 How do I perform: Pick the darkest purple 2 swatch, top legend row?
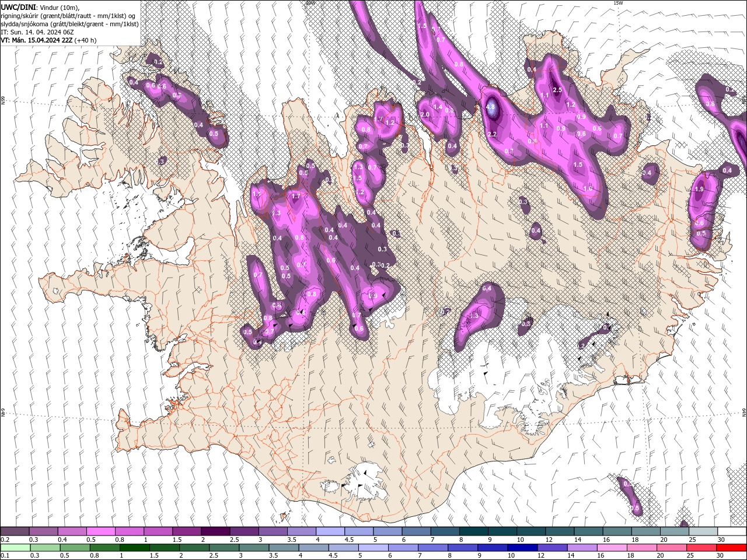coord(215,531)
